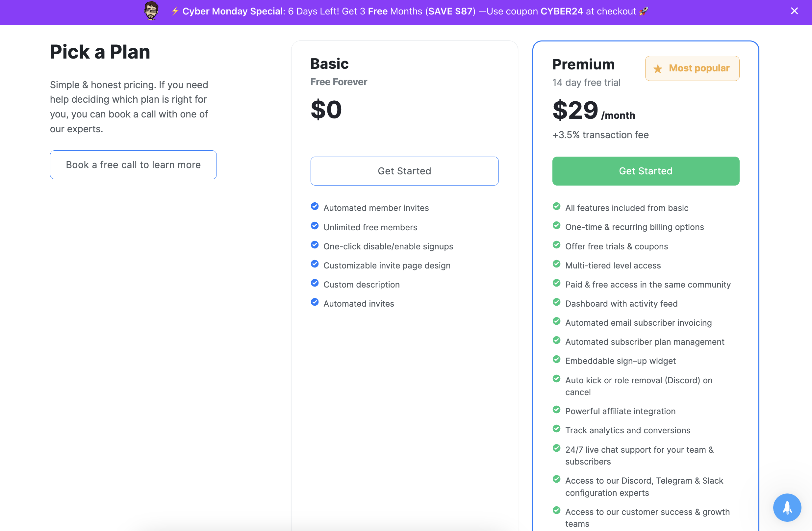Image resolution: width=812 pixels, height=531 pixels.
Task: Click the green check beside Powerful affiliate integration
Action: (556, 410)
